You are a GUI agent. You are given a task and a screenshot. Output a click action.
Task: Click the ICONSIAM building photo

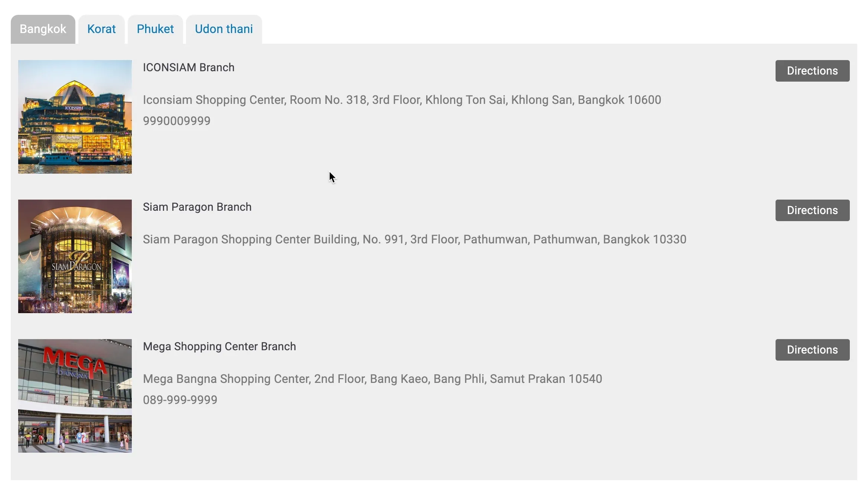[x=75, y=117]
